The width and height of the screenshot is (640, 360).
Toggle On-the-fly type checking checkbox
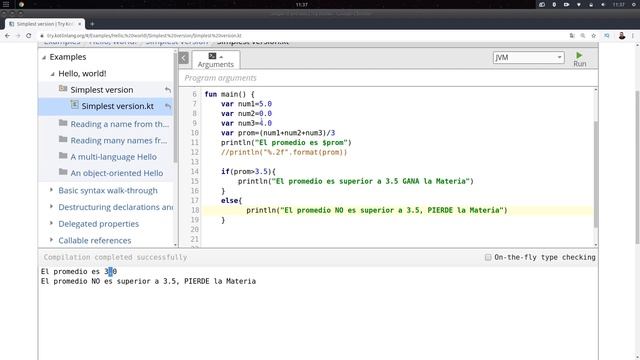tap(488, 257)
